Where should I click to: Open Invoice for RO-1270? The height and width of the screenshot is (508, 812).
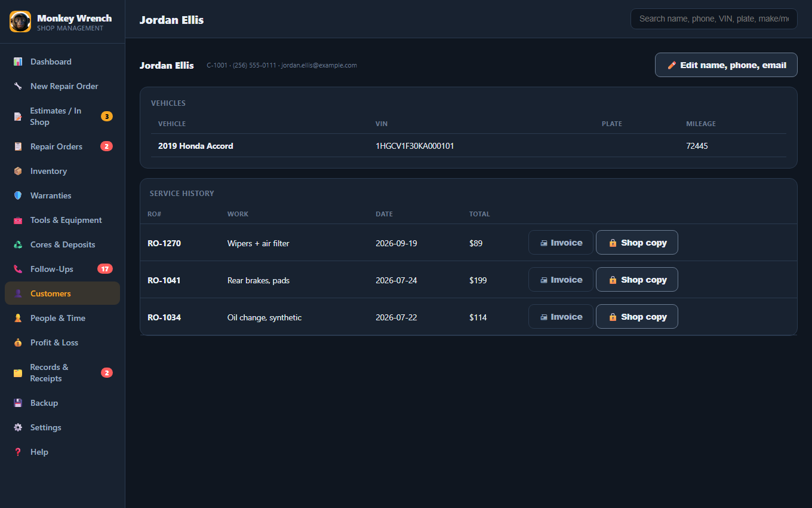tap(561, 243)
